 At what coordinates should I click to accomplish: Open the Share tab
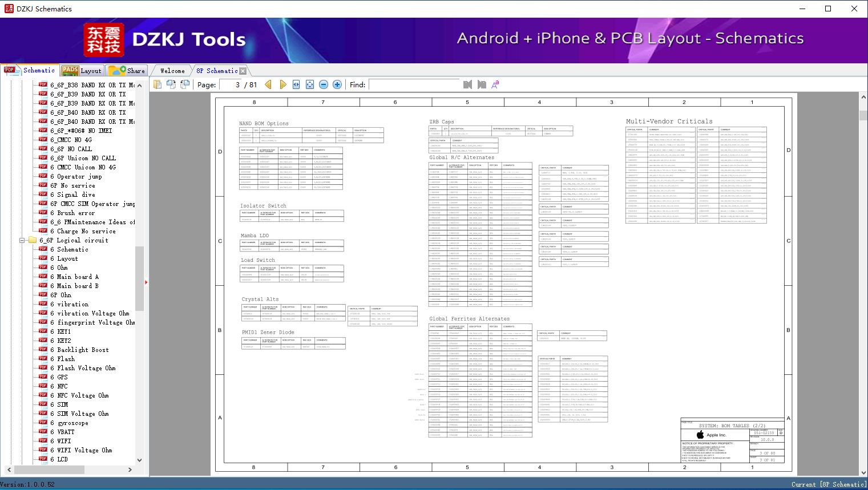point(127,70)
